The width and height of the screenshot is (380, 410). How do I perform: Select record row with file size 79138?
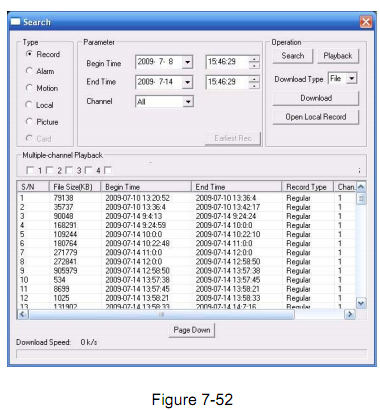(x=186, y=198)
